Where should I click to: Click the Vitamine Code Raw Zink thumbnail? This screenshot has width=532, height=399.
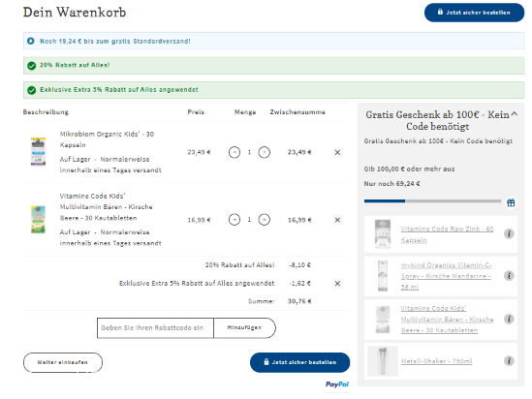pos(383,234)
